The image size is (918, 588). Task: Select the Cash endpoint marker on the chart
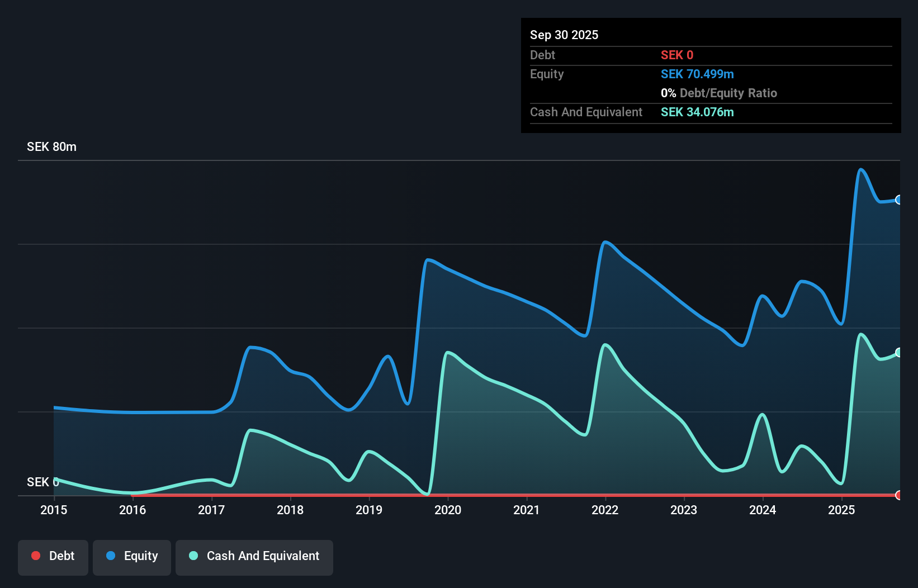click(x=899, y=352)
